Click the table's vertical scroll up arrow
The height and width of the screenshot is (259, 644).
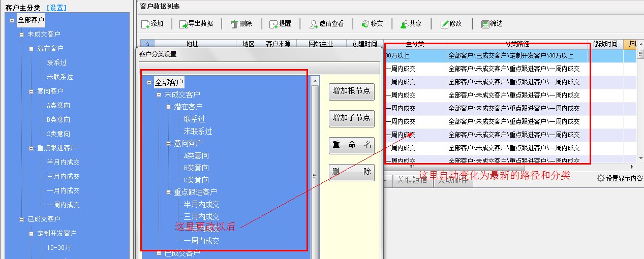(640, 43)
